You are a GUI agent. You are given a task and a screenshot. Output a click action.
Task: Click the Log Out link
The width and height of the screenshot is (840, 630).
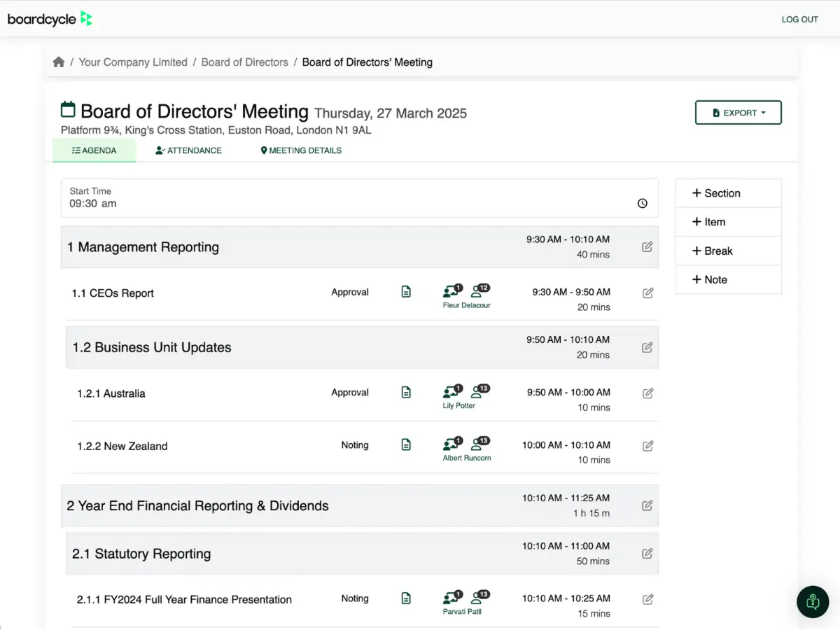pos(799,20)
